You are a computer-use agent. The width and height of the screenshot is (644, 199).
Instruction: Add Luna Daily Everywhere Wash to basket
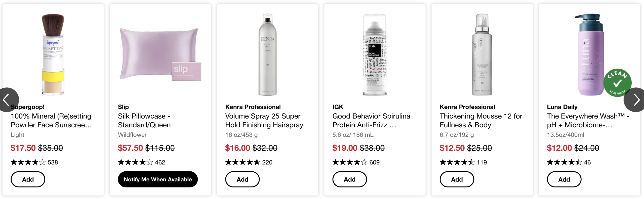(x=564, y=179)
